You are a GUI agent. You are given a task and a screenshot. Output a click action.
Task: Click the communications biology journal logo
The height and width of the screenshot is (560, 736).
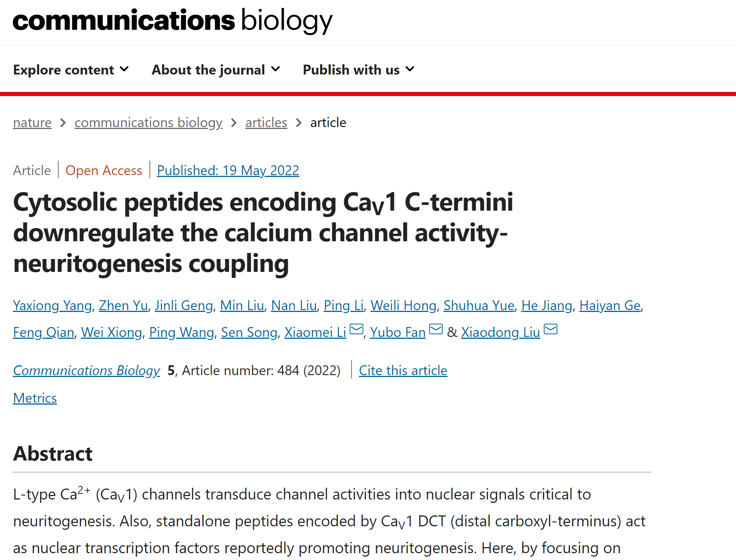[x=173, y=21]
